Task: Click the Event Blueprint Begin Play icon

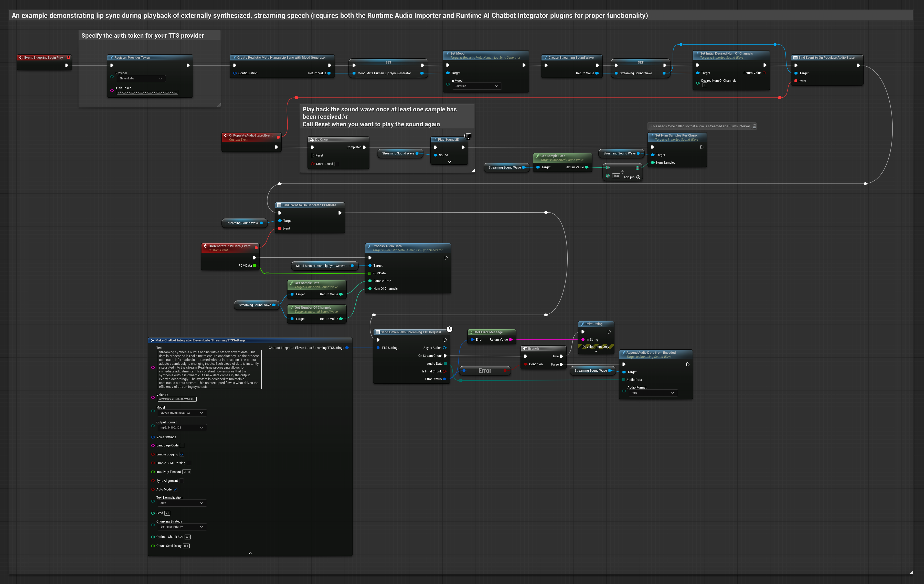Action: tap(21, 58)
